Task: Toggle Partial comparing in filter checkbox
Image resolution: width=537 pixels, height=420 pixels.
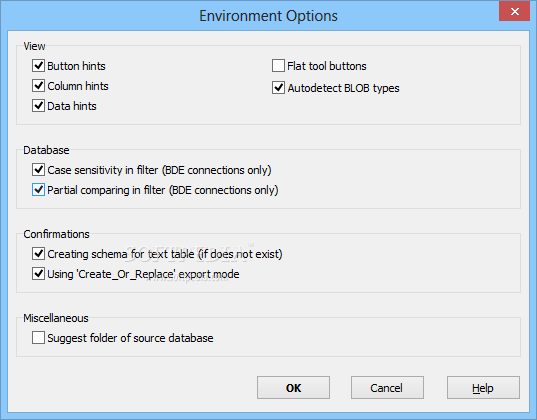Action: click(38, 189)
